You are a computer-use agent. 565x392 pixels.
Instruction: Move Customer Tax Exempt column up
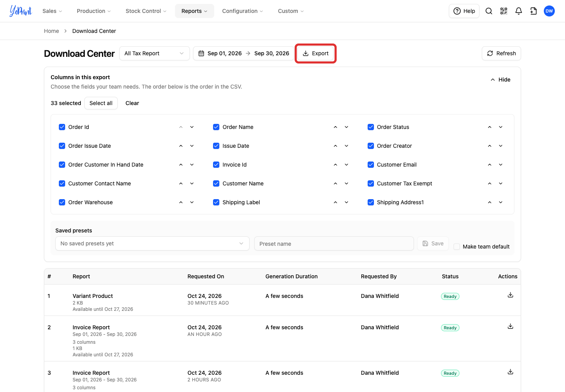(490, 183)
